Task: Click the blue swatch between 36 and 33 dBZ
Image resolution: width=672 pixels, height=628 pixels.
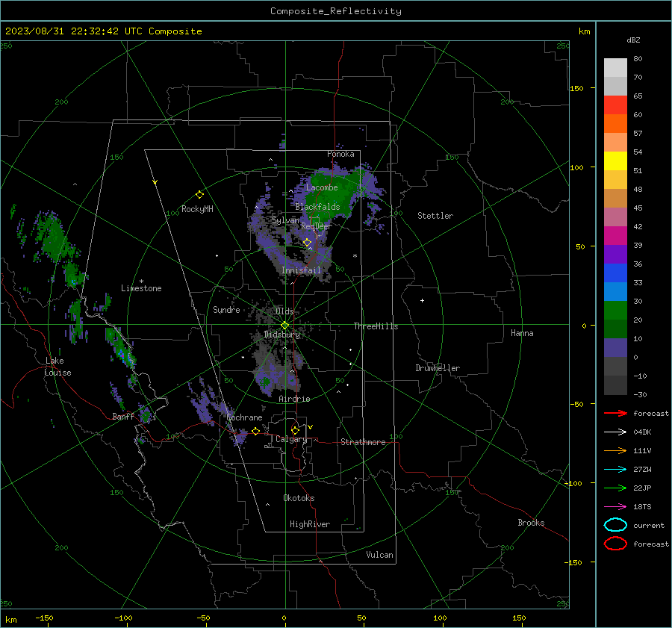Action: pos(615,273)
